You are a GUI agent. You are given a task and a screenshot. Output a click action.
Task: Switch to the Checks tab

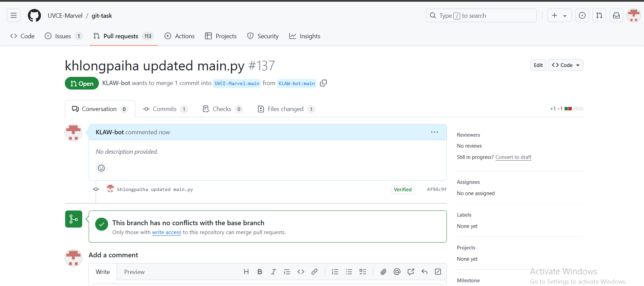coord(222,109)
